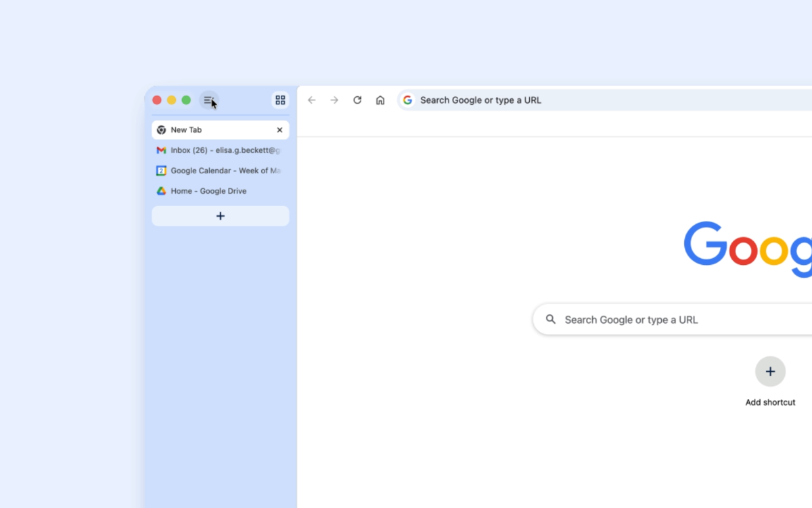Image resolution: width=812 pixels, height=508 pixels.
Task: Open the browser home page
Action: point(380,100)
